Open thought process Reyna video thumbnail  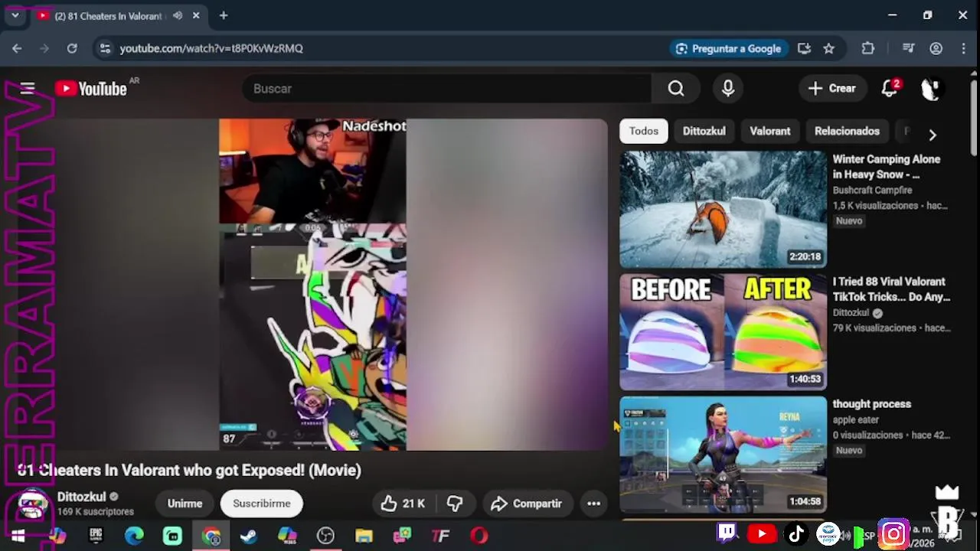click(723, 454)
